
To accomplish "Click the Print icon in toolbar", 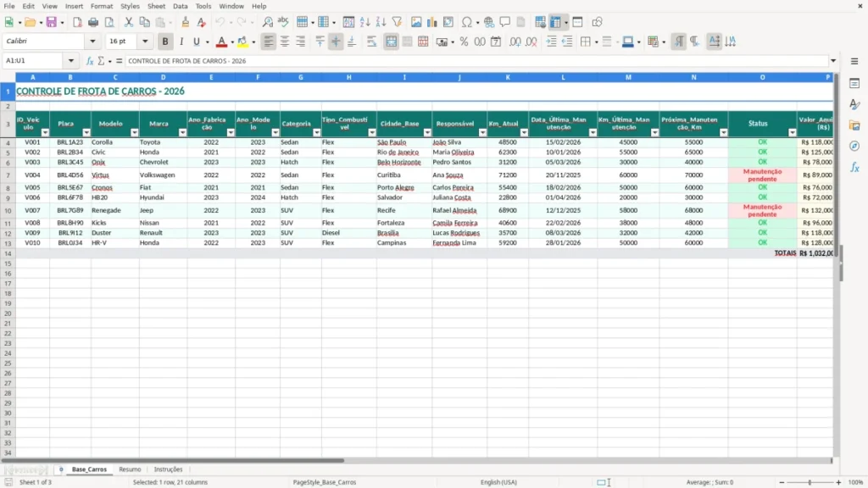I will (x=93, y=22).
